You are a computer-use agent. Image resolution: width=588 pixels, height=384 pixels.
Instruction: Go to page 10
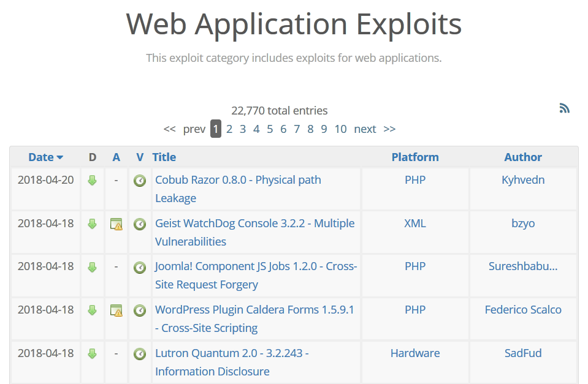pyautogui.click(x=340, y=129)
